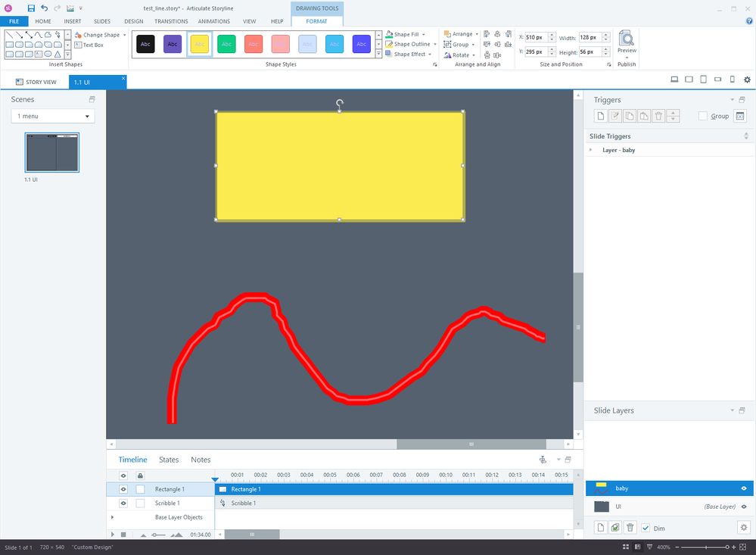Toggle lock all objects icon in timeline header
This screenshot has width=756, height=555.
[x=140, y=475]
